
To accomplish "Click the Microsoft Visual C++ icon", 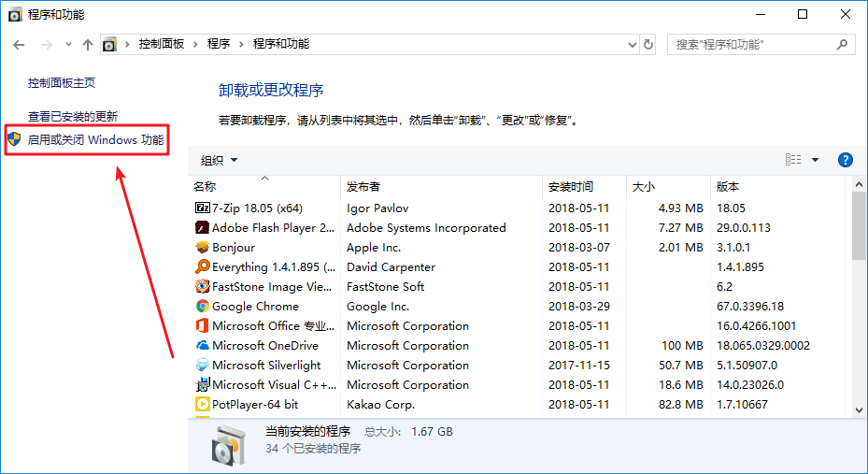I will tap(203, 385).
